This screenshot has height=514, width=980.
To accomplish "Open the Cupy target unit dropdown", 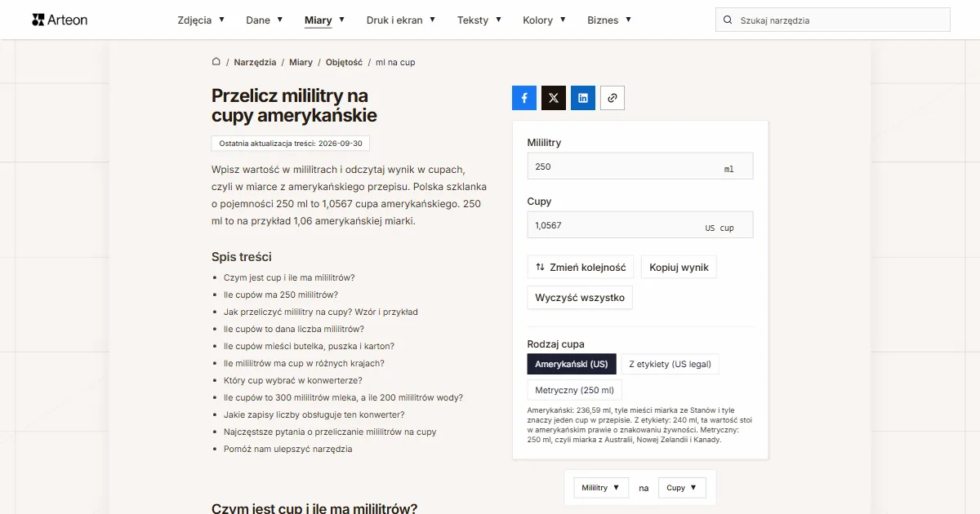I will point(682,488).
